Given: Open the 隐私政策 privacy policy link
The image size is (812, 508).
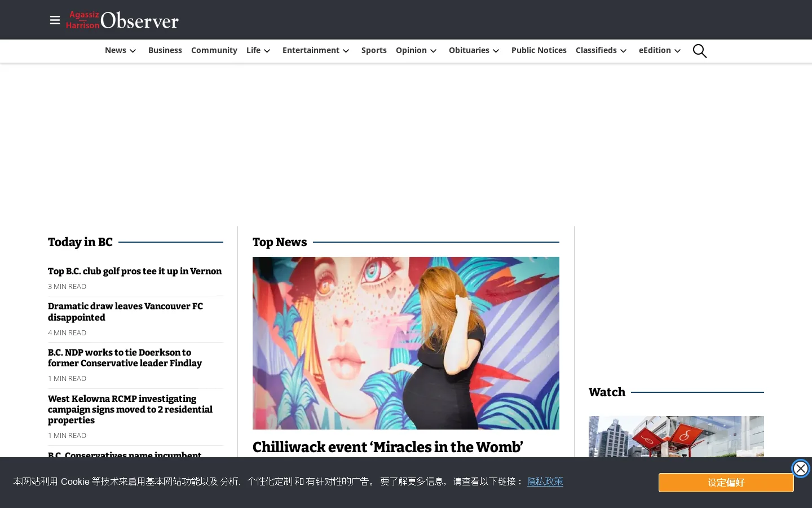Looking at the screenshot, I should point(545,481).
